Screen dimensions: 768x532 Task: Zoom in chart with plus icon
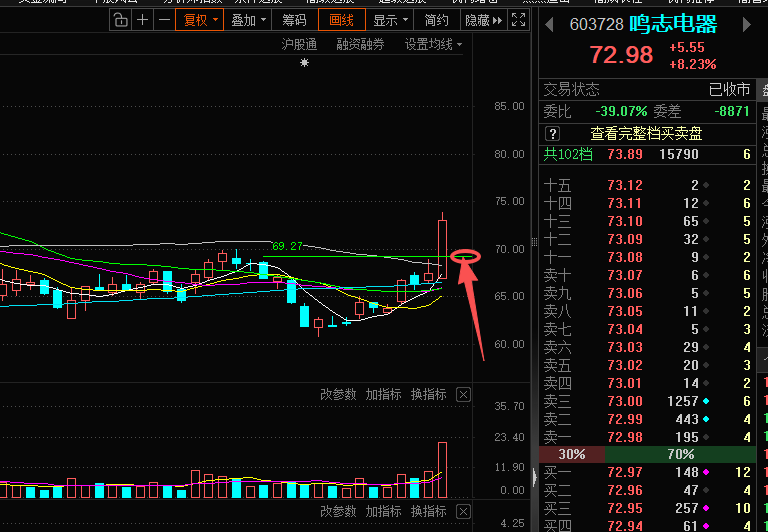click(143, 20)
